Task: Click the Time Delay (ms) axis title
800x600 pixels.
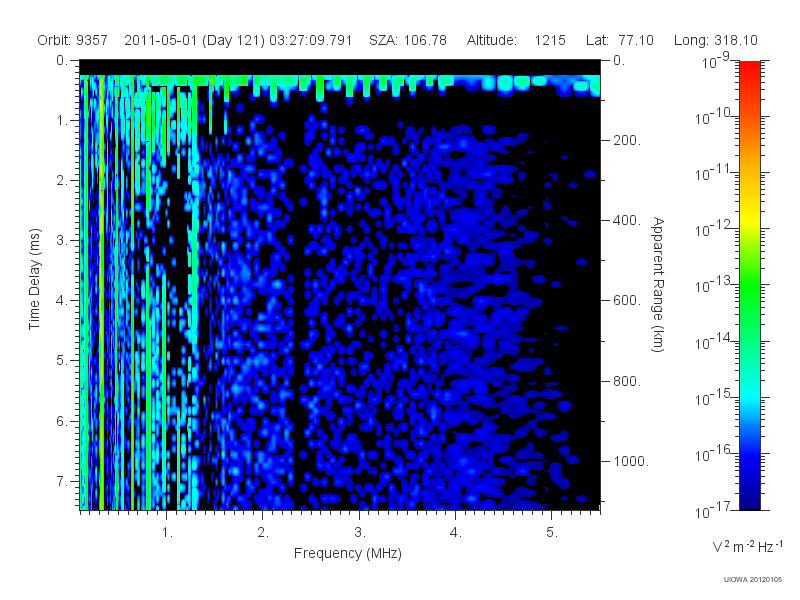Action: [34, 279]
